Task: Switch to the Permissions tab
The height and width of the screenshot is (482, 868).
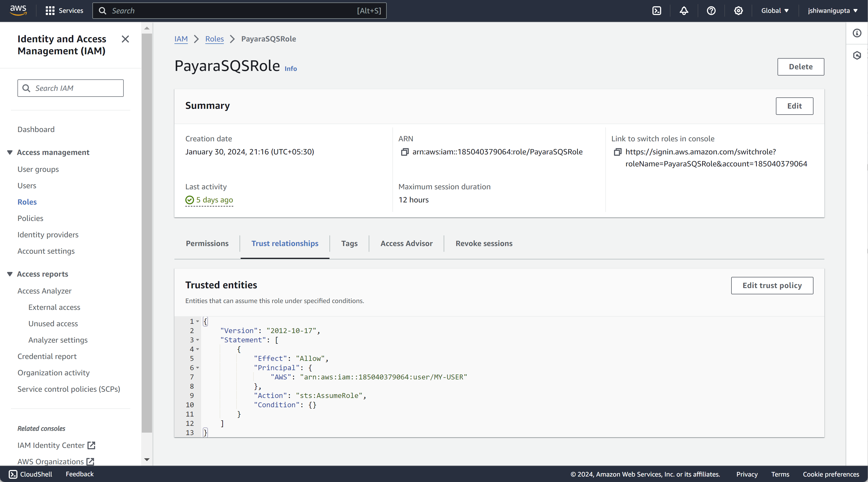Action: point(207,243)
